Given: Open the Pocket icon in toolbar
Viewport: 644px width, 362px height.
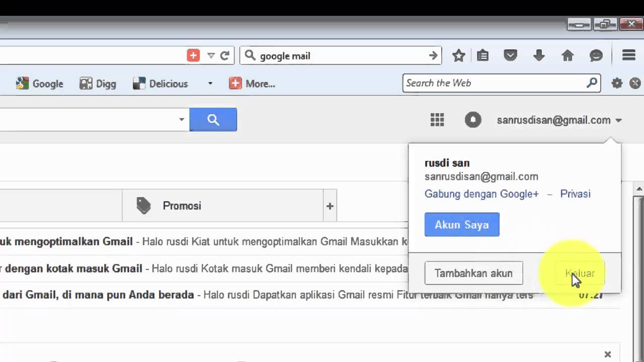Looking at the screenshot, I should (x=511, y=55).
